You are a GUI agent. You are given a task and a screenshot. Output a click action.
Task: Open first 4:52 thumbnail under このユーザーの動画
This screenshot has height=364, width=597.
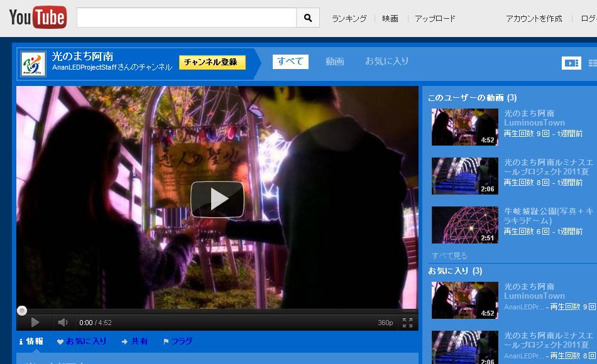coord(465,127)
